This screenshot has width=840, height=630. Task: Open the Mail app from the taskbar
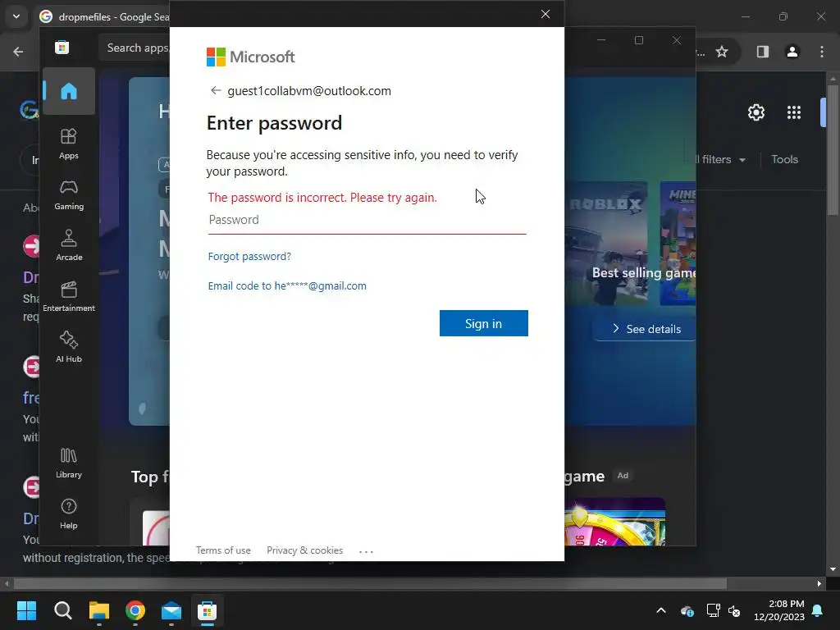171,610
